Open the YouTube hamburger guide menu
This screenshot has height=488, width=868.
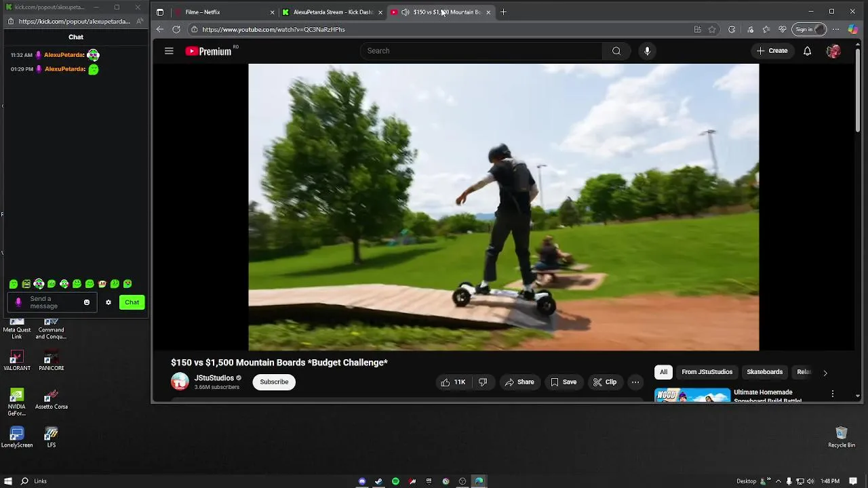[169, 51]
